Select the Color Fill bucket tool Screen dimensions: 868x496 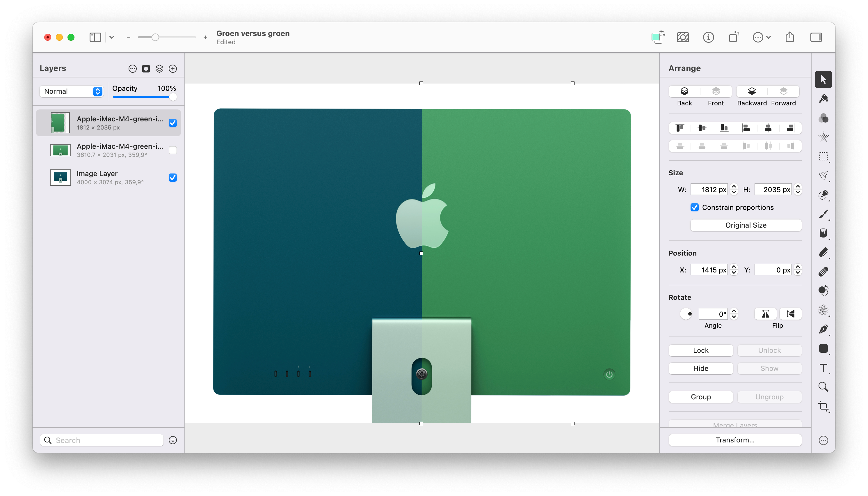823,233
